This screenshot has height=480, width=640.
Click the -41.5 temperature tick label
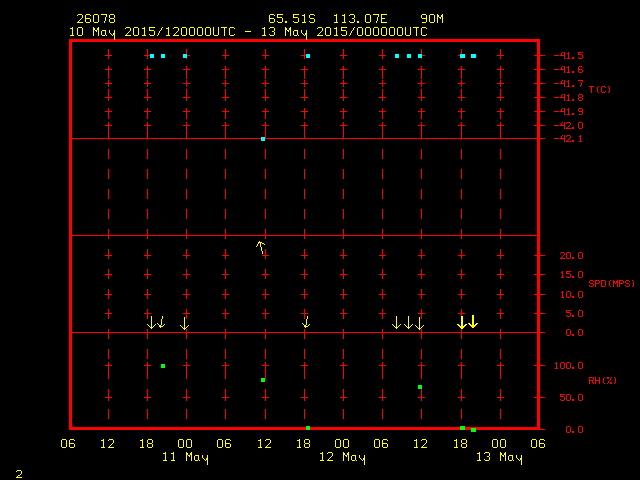571,56
